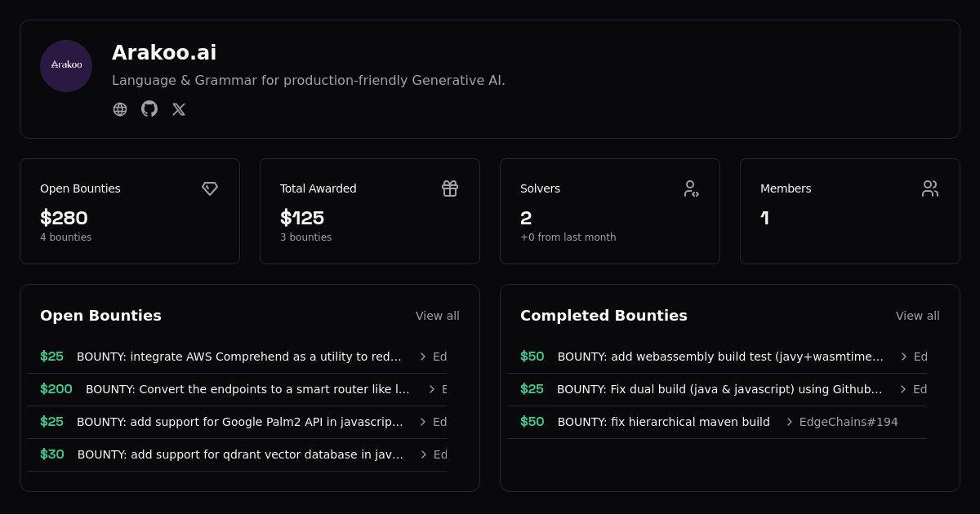Open the webassembly build test bounty

pyautogui.click(x=720, y=357)
